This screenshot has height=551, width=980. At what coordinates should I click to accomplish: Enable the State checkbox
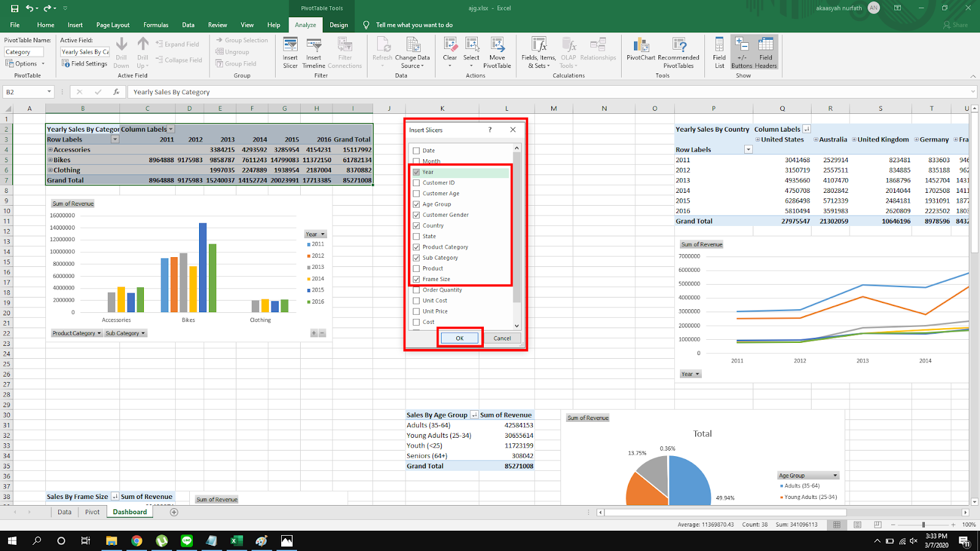coord(417,236)
